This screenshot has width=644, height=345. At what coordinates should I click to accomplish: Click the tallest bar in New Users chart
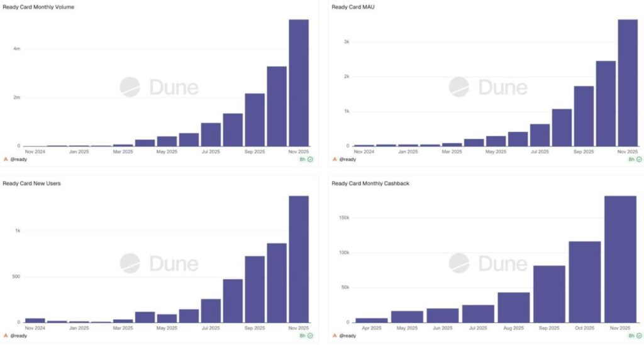click(x=299, y=259)
